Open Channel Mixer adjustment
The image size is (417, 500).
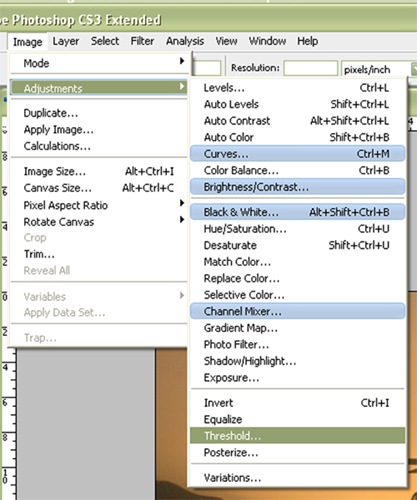coord(298,311)
